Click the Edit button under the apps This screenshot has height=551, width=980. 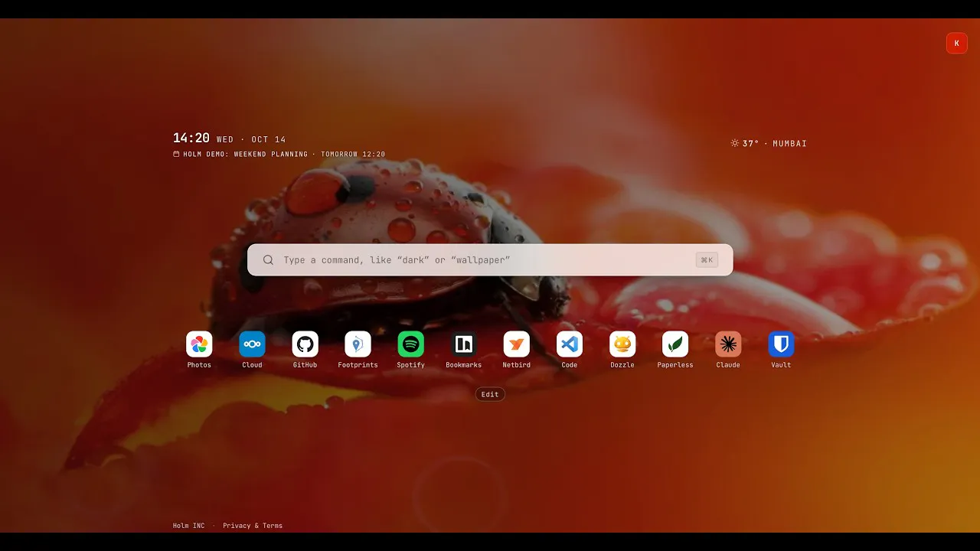pos(490,394)
